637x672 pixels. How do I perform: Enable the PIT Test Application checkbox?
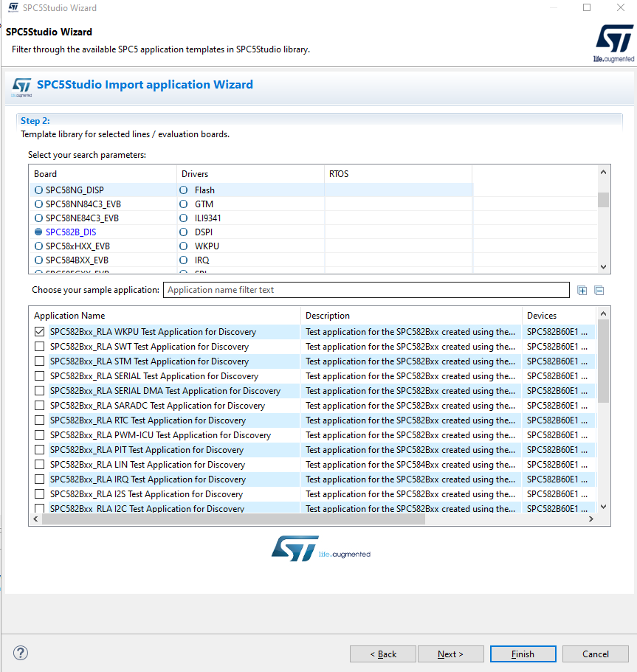pyautogui.click(x=39, y=450)
